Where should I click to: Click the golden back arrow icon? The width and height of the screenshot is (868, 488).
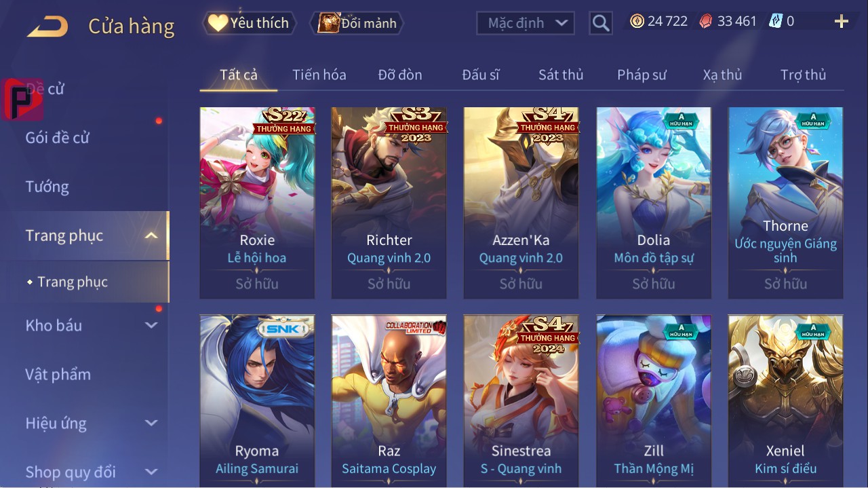coord(47,26)
